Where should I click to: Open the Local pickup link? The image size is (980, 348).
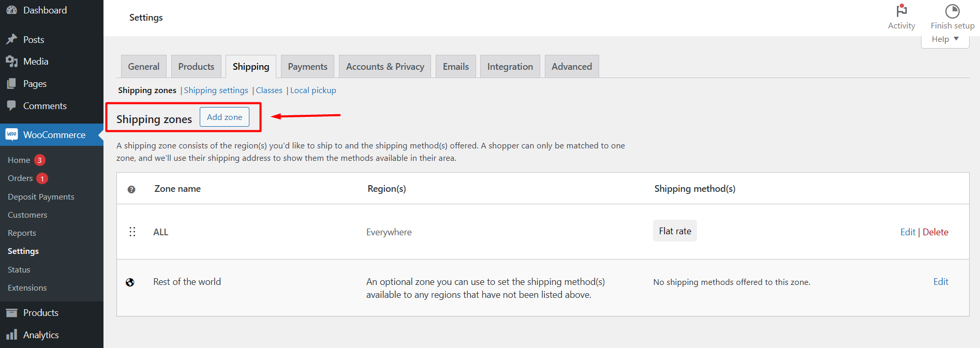coord(313,90)
